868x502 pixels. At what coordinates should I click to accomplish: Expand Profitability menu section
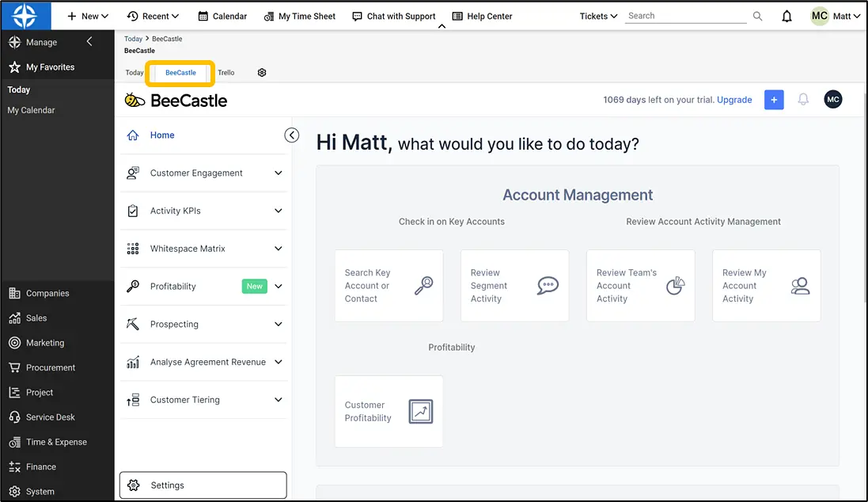(203, 287)
